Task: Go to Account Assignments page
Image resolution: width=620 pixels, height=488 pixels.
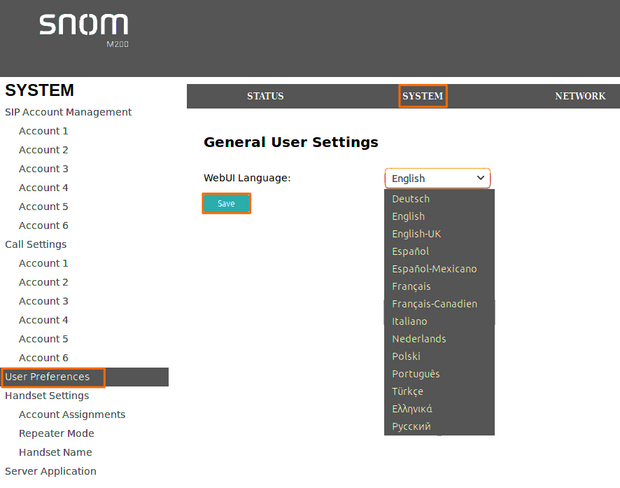Action: click(x=72, y=414)
